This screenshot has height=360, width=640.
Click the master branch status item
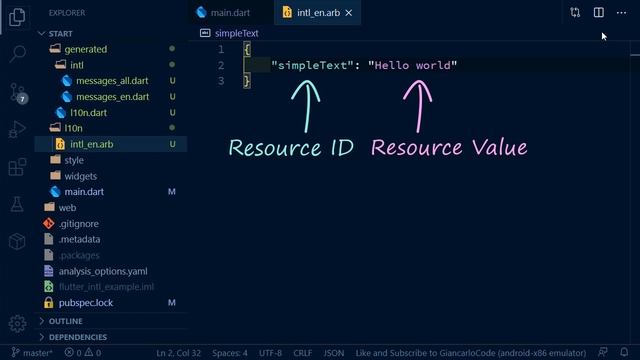tap(32, 353)
